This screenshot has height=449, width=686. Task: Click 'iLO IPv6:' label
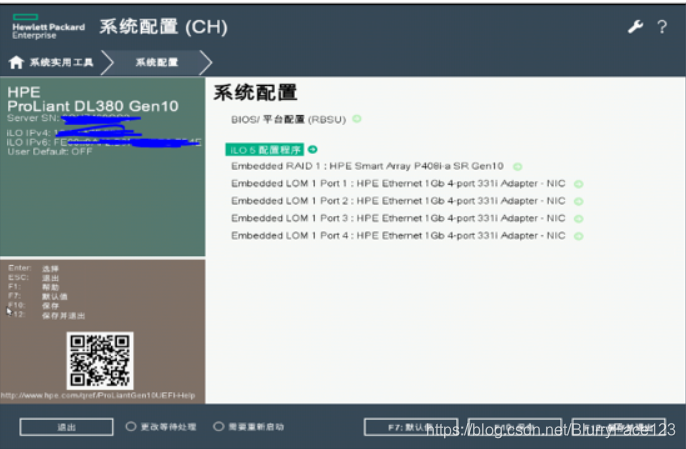pyautogui.click(x=29, y=142)
